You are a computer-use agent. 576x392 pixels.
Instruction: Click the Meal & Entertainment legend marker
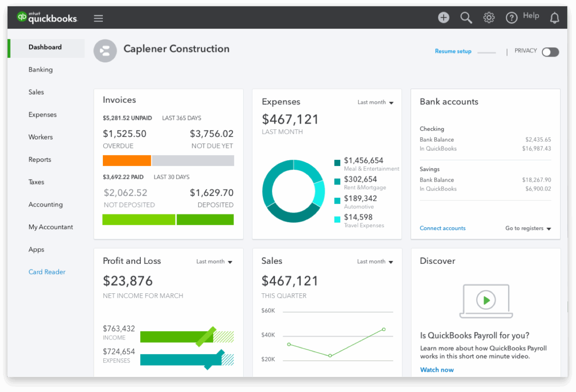click(337, 162)
